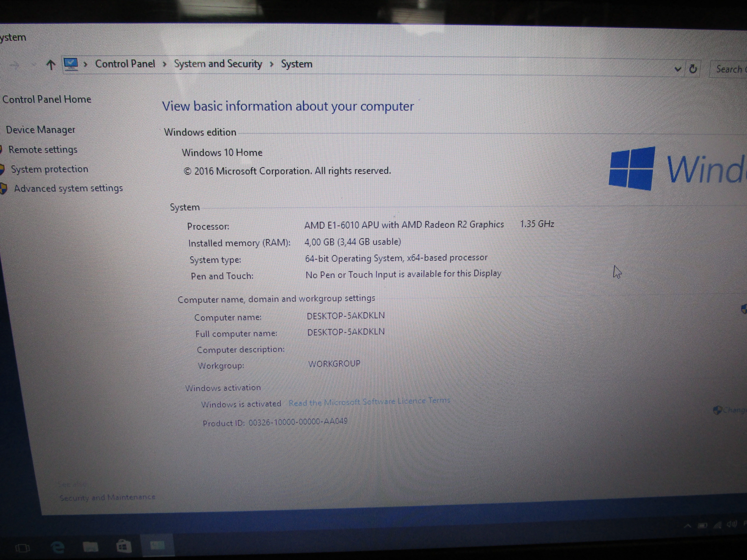The image size is (747, 560).
Task: Open File Explorer from taskbar
Action: [90, 547]
